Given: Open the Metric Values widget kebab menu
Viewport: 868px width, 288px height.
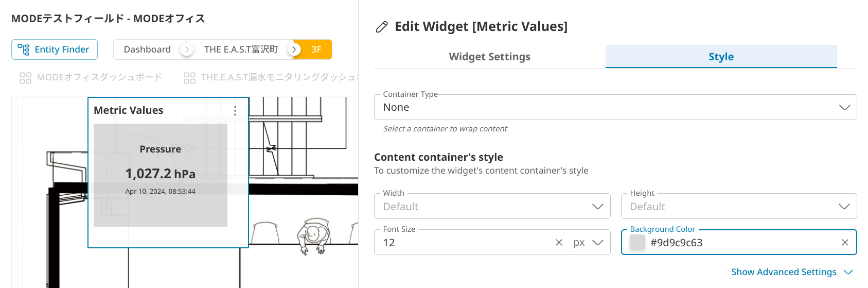Looking at the screenshot, I should 235,111.
